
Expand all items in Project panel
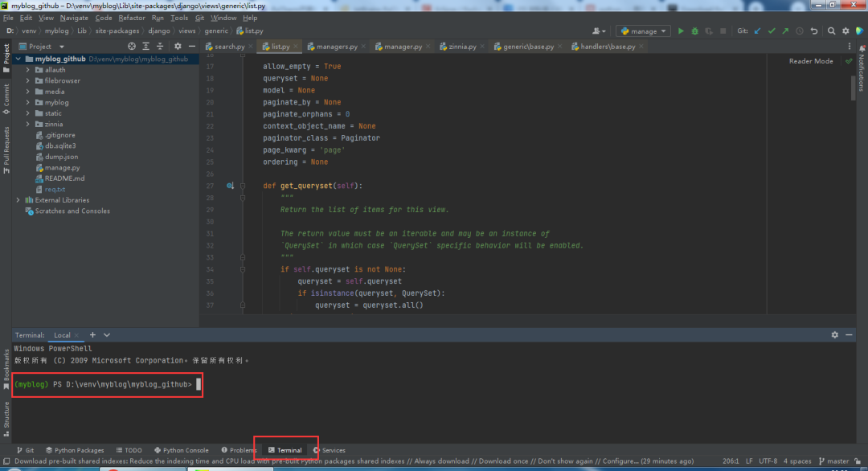146,47
